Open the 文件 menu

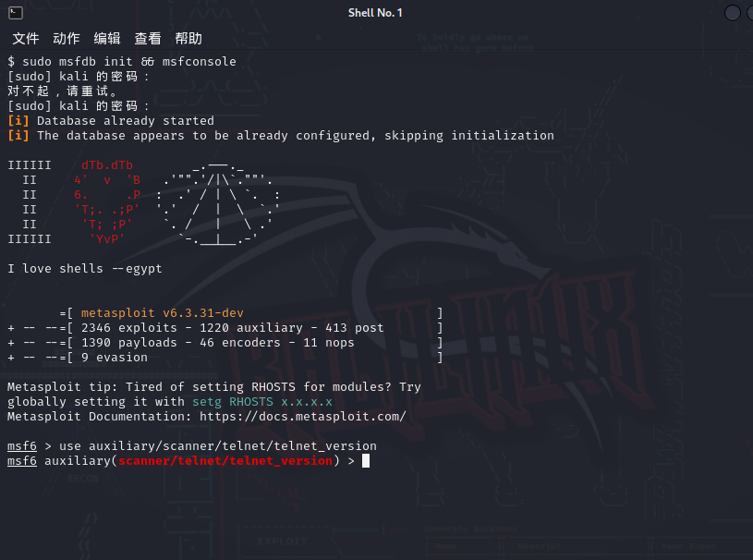[26, 39]
